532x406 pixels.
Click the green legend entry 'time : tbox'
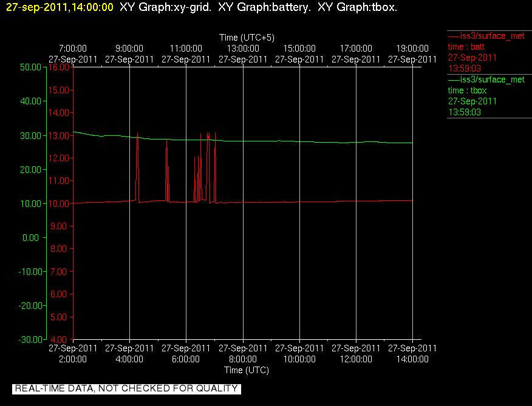pos(467,90)
